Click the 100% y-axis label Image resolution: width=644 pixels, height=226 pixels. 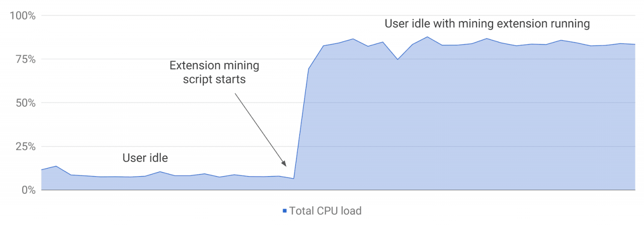[23, 16]
